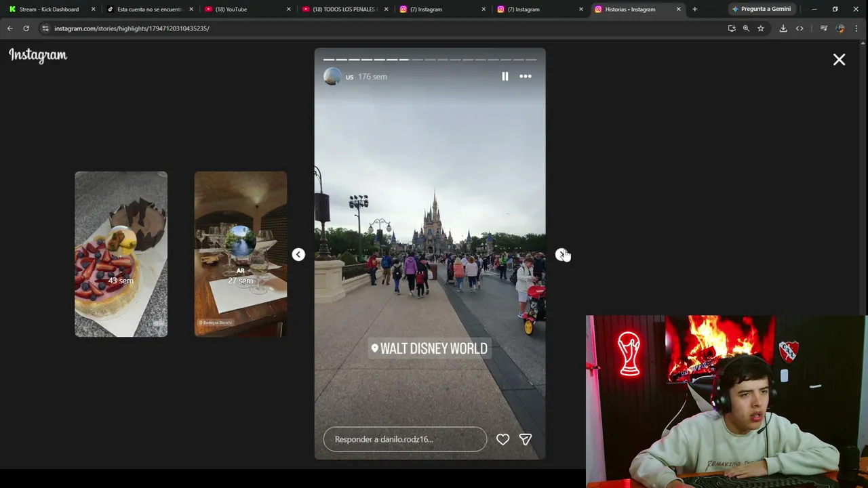Click the Instagram logo
868x488 pixels.
coord(38,56)
